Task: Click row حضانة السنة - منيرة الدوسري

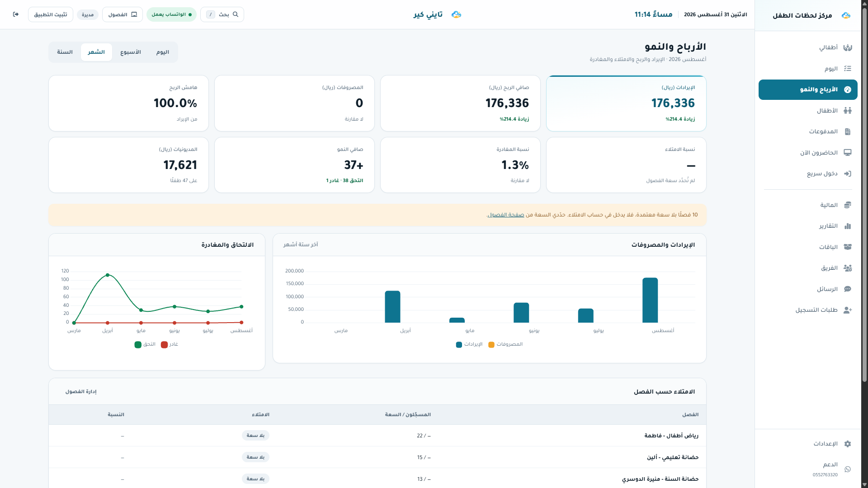Action: click(377, 479)
